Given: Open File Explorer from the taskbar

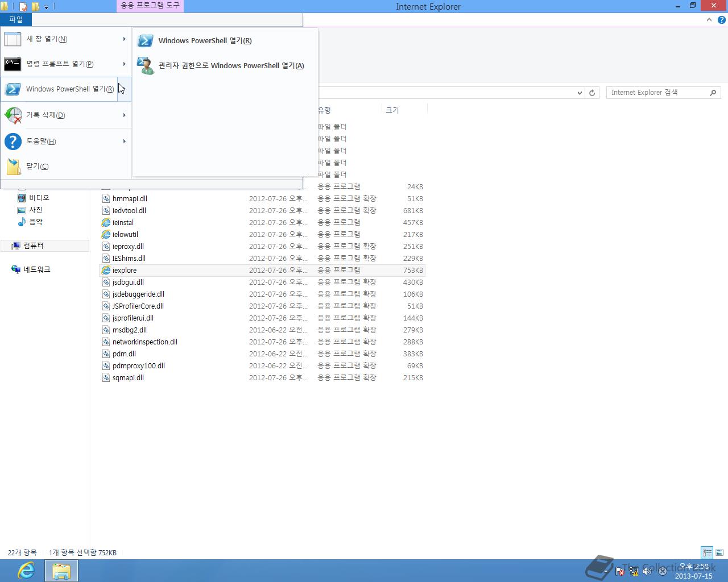Looking at the screenshot, I should pos(61,571).
